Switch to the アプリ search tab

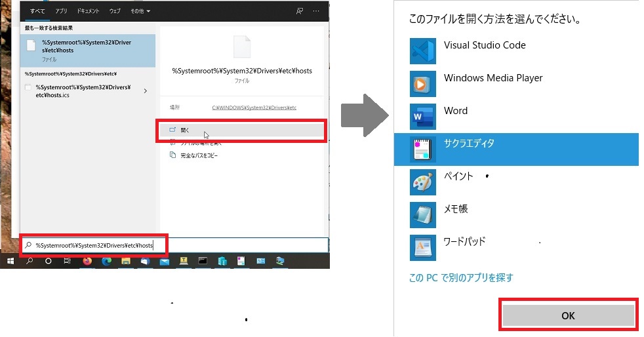tap(61, 11)
